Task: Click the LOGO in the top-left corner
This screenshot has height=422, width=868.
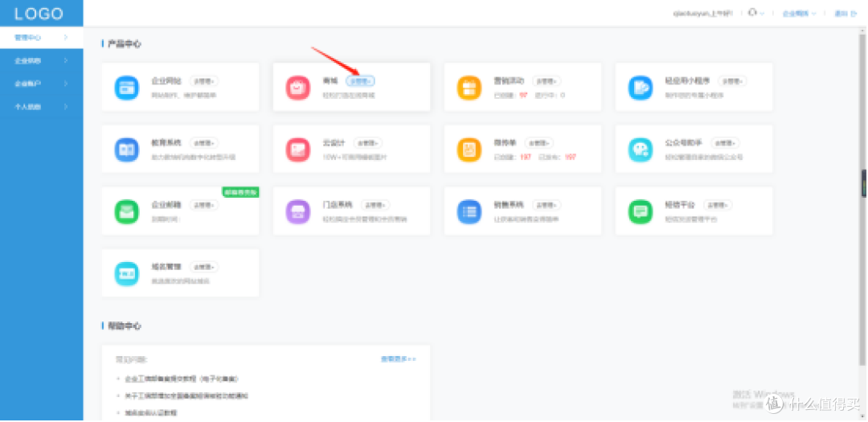Action: point(39,14)
